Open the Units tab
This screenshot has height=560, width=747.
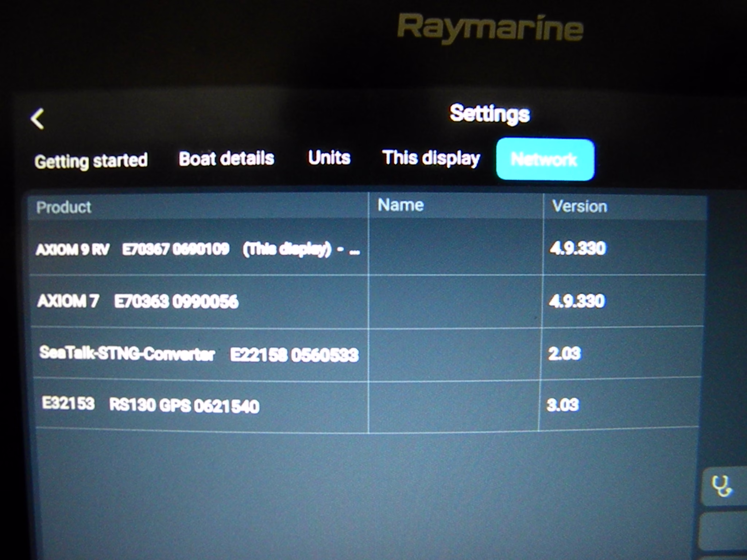coord(329,157)
